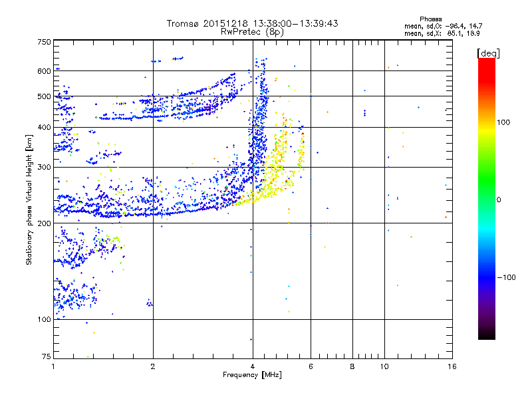Click the y-axis label '200'
The image size is (532, 399).
coord(44,223)
